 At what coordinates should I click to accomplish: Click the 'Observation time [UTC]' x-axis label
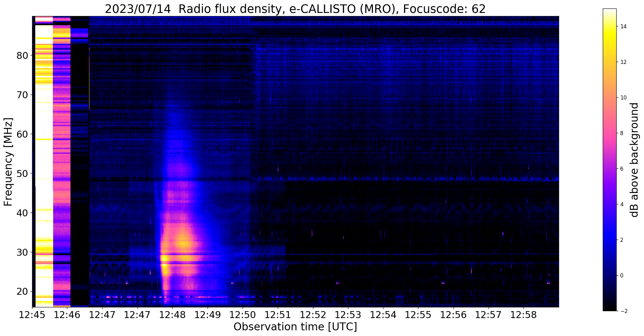(295, 327)
